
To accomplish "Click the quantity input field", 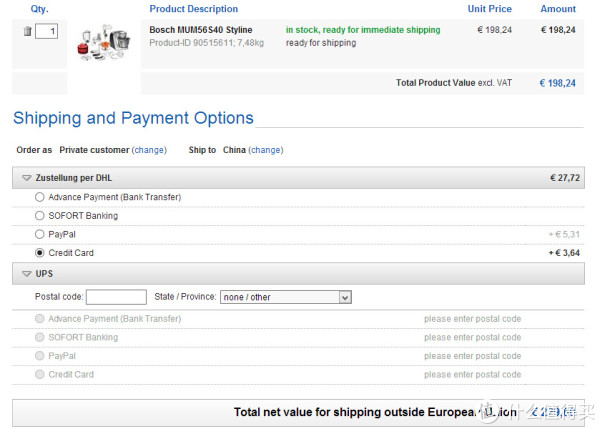I will pyautogui.click(x=46, y=31).
